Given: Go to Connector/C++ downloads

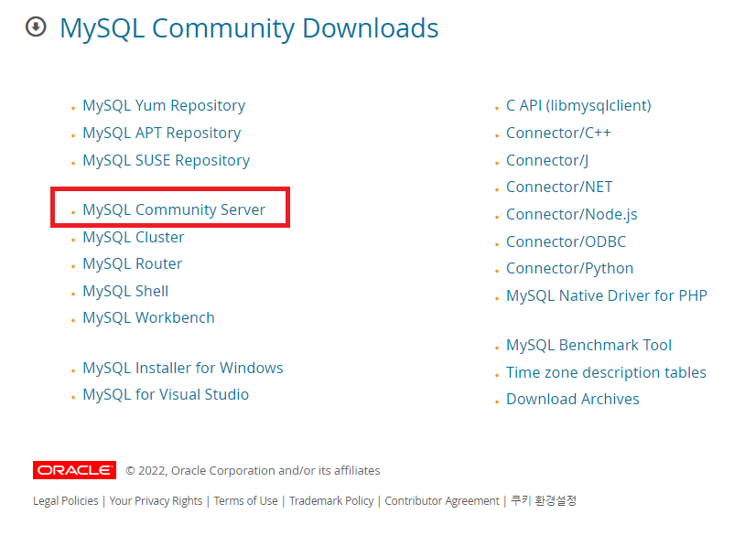Looking at the screenshot, I should [x=558, y=133].
